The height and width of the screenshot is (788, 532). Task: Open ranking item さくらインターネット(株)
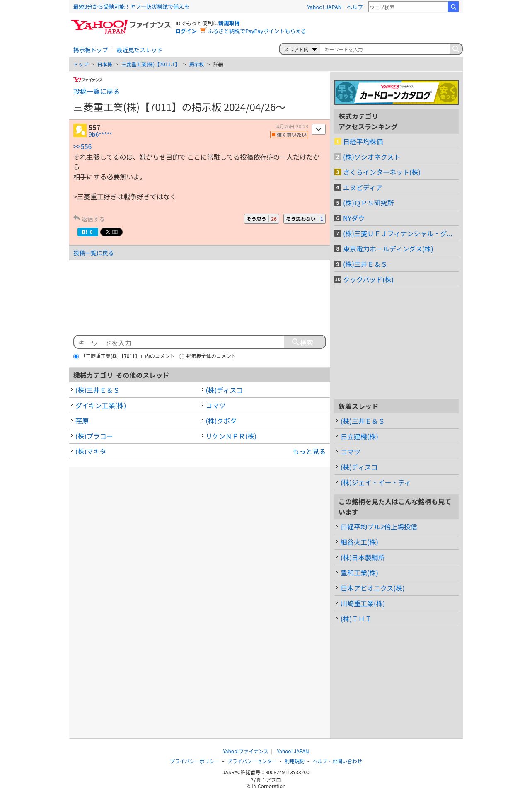(382, 172)
